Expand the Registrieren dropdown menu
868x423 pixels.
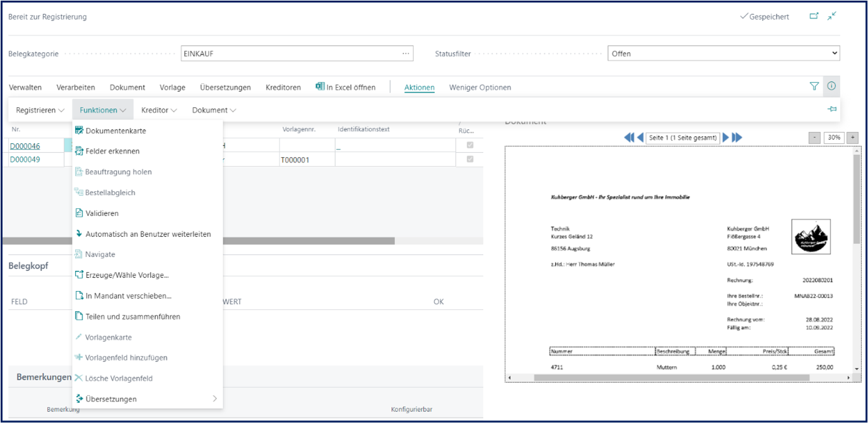pos(40,110)
